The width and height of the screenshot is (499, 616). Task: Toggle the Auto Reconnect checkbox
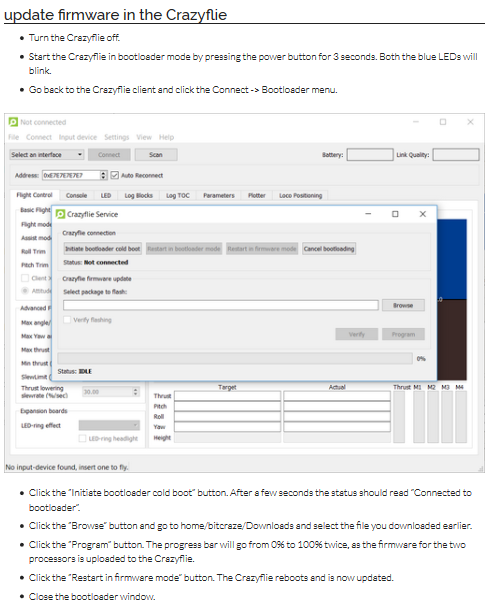coord(114,175)
